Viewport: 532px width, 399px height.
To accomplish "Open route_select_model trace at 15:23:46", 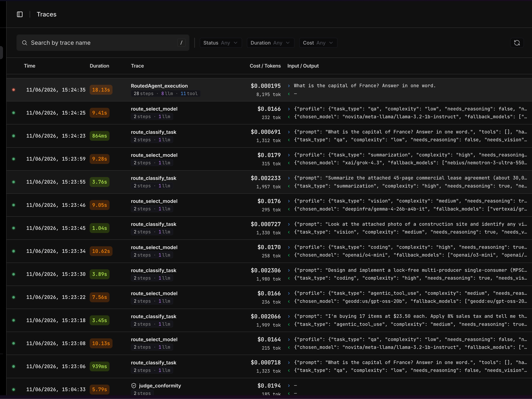I will (154, 201).
